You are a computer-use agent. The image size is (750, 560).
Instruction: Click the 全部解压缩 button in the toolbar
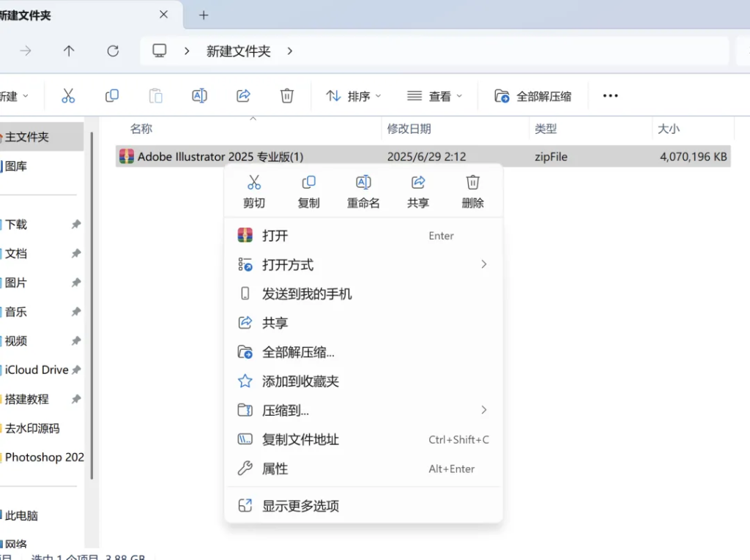[533, 96]
